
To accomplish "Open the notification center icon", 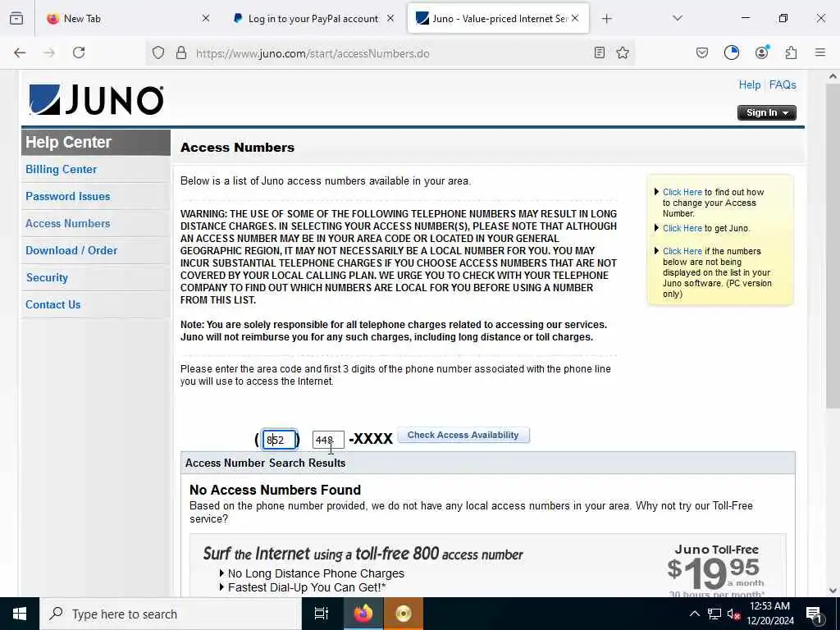I will (x=815, y=614).
